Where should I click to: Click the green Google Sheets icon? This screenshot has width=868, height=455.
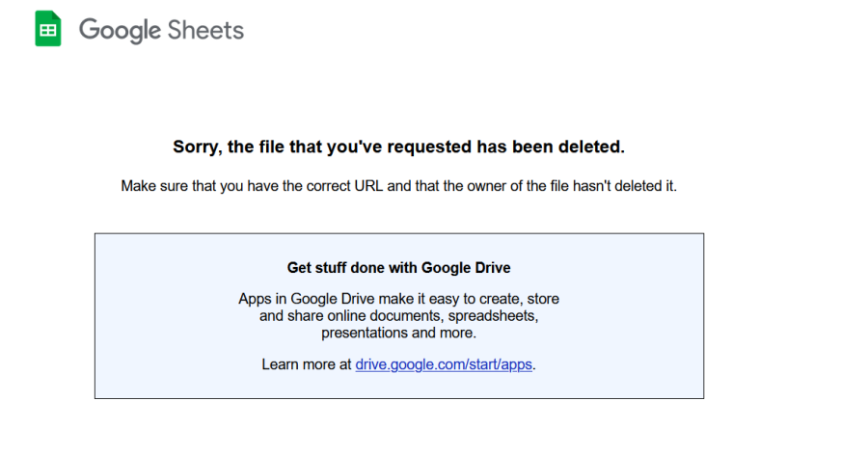click(x=48, y=30)
